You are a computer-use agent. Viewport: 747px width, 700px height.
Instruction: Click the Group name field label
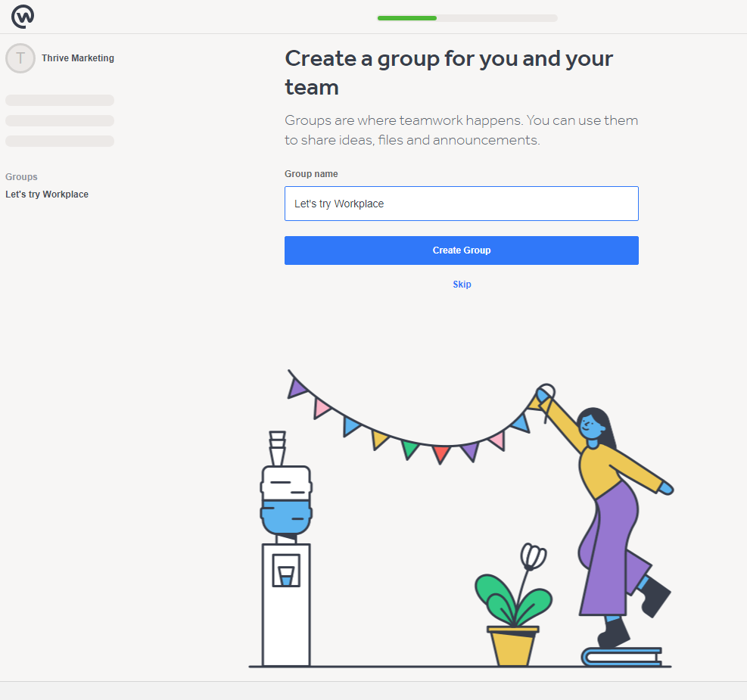(x=311, y=174)
